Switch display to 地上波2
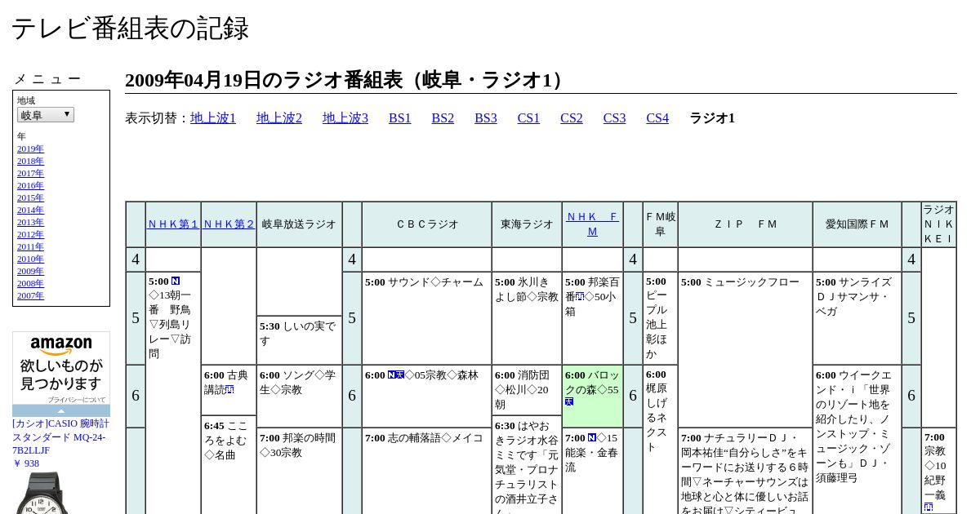This screenshot has height=514, width=980. [279, 118]
